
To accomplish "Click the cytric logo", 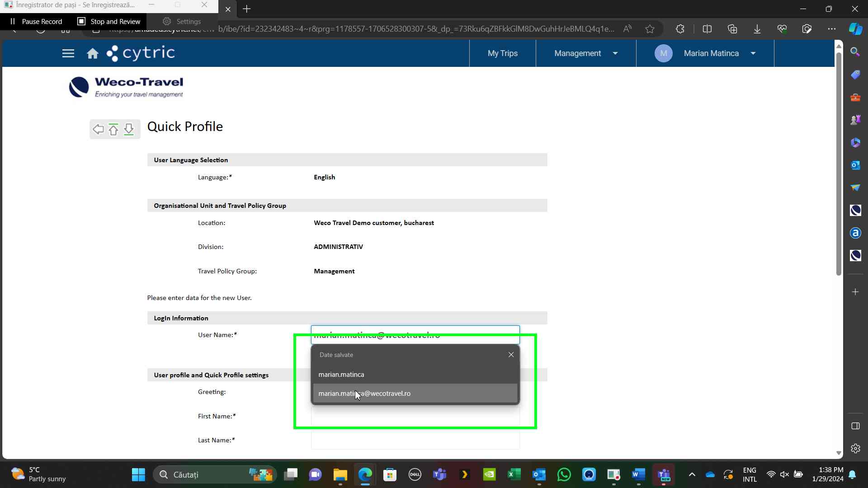I will pos(141,53).
